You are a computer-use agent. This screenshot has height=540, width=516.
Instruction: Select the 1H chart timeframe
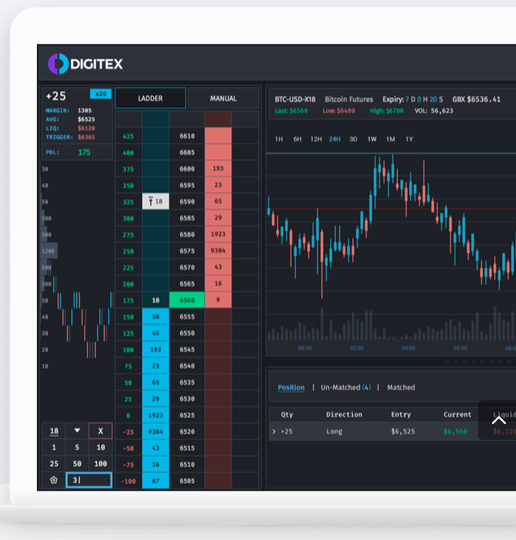(x=279, y=139)
